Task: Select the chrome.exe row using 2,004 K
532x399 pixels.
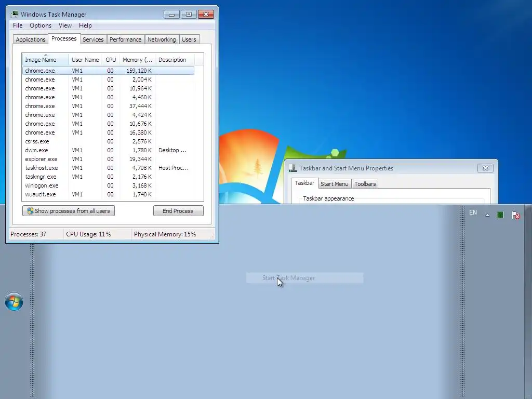Action: click(x=108, y=79)
